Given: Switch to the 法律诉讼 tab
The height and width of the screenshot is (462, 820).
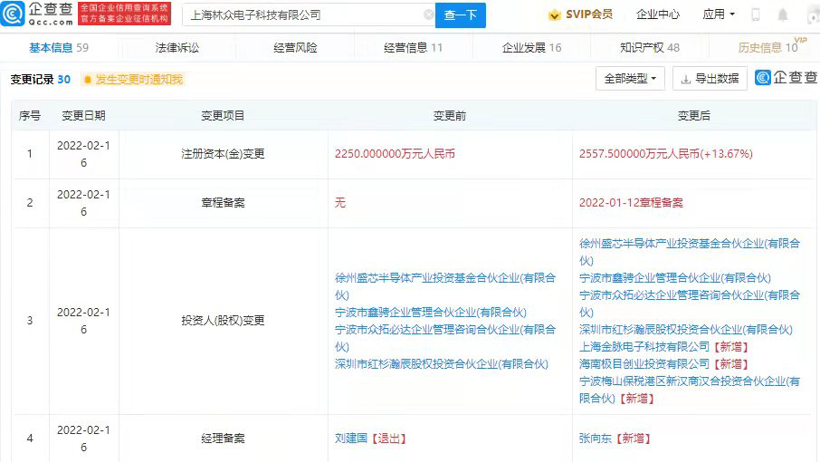Looking at the screenshot, I should [177, 48].
